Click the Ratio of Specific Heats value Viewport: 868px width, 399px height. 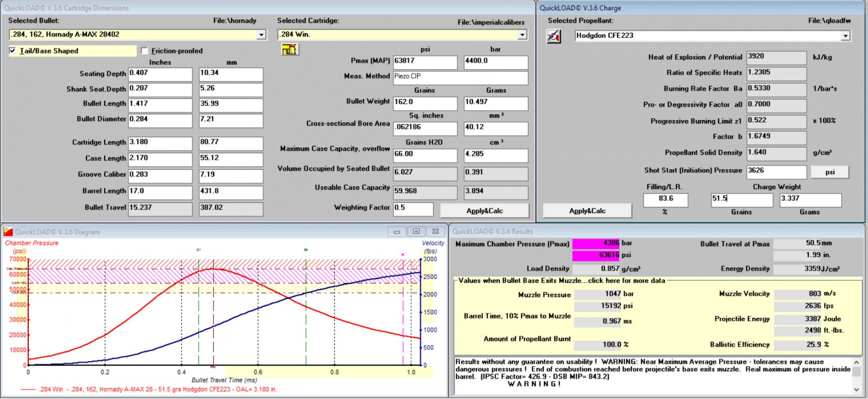point(776,74)
